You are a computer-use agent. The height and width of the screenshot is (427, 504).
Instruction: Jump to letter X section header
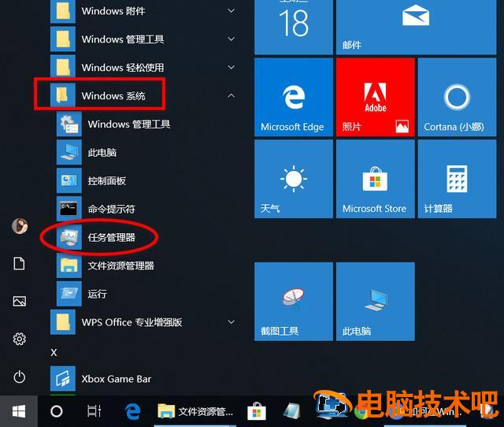point(54,352)
